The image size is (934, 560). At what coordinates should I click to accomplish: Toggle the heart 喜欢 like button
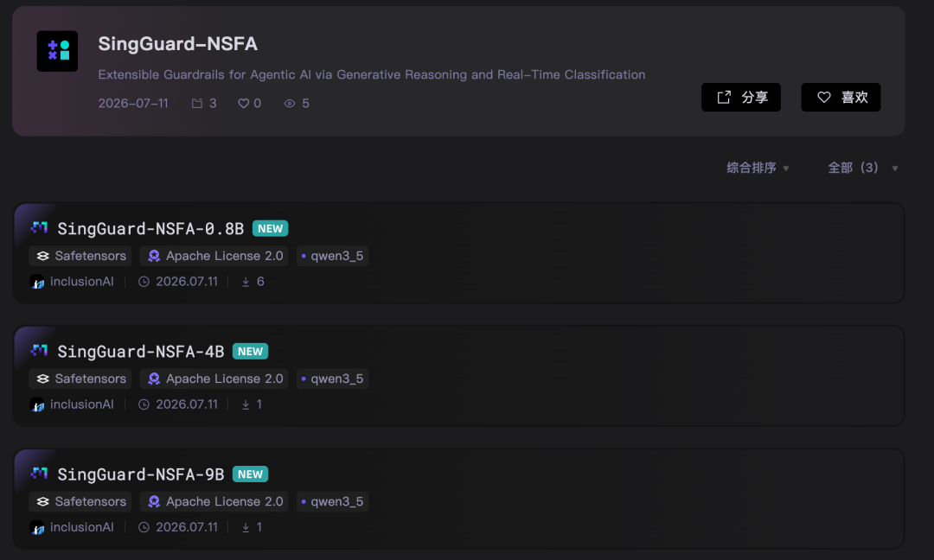point(841,97)
